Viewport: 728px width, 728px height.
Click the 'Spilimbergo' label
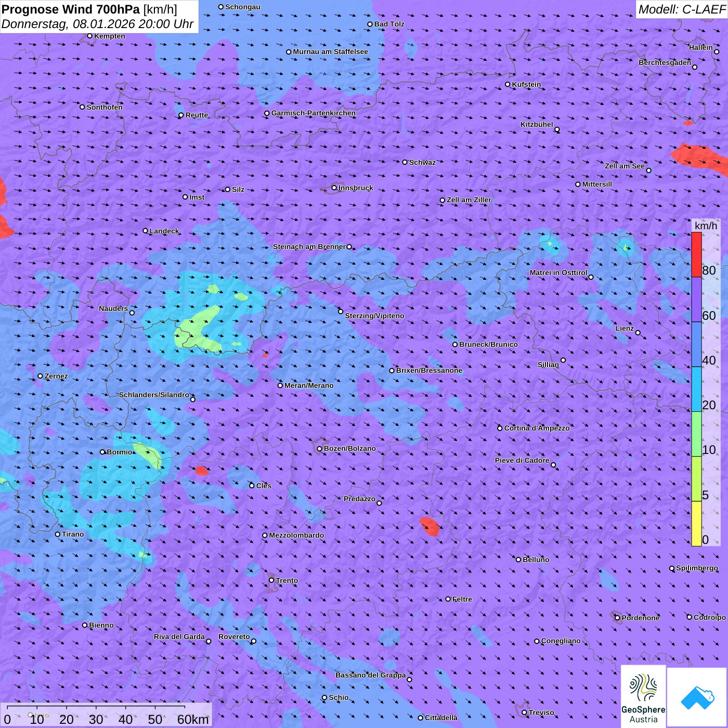697,568
